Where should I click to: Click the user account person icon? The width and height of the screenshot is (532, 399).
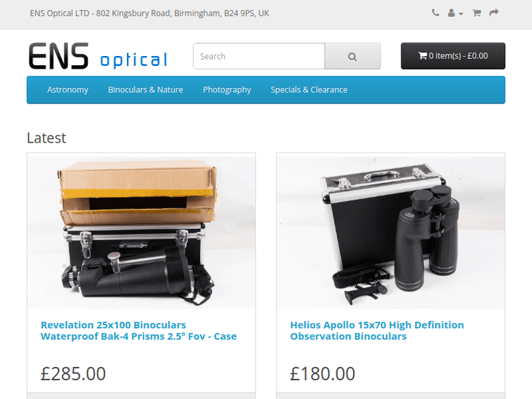[451, 13]
